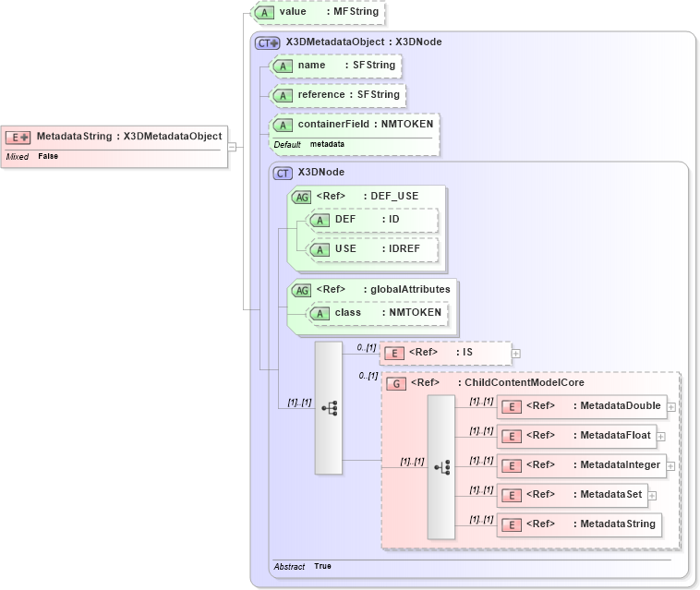
Task: Select the ': MetadataFloat' label
Action: [612, 435]
